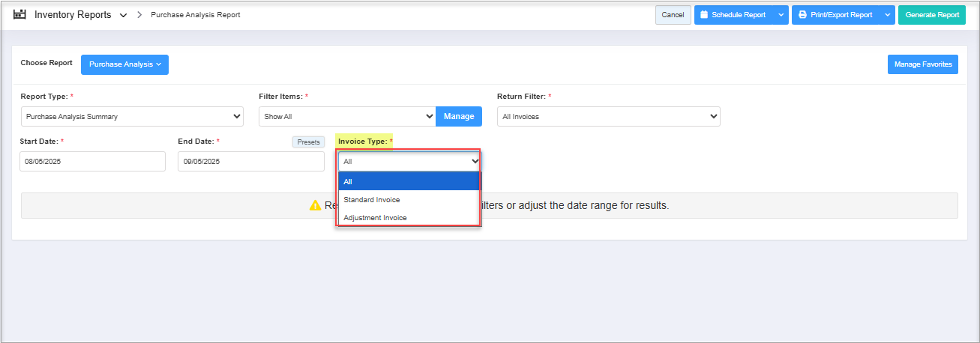Open the Print/Export Report dropdown arrow

click(887, 15)
